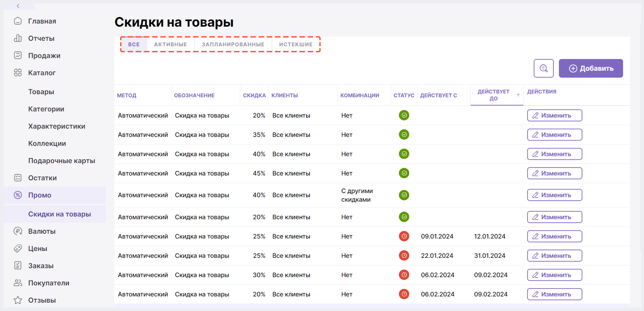Screen dimensions: 644x311
Task: Click status icon in С другими скидками row
Action: 404,195
